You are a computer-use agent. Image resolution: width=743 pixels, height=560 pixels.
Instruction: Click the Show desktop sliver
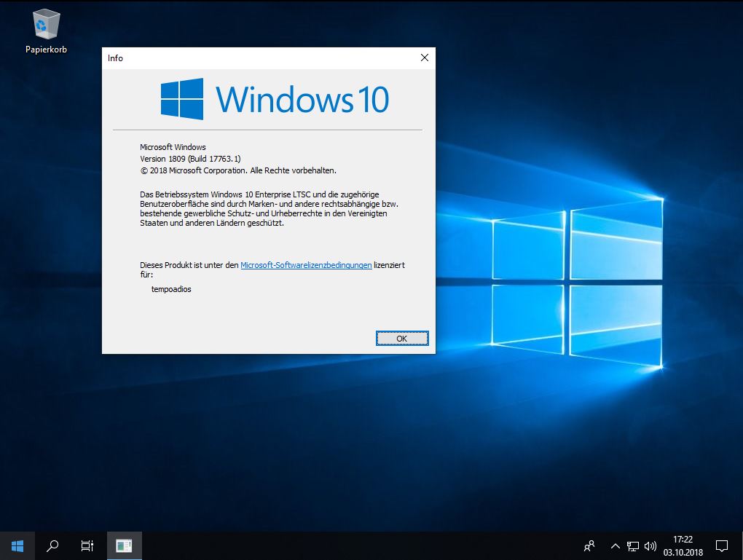(x=741, y=545)
